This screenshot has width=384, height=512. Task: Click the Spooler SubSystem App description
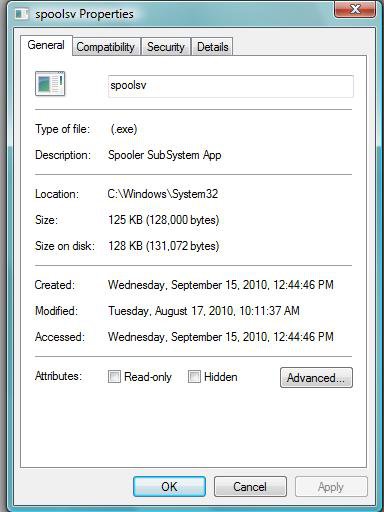point(165,155)
